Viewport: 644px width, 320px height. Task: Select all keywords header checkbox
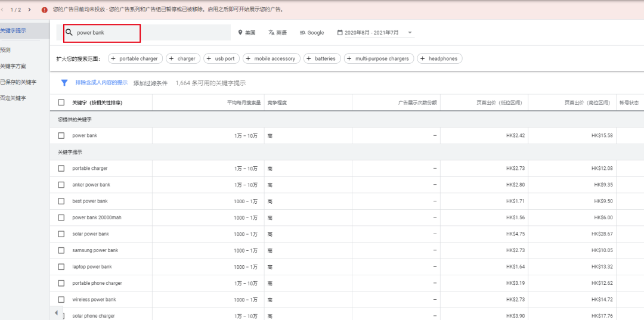[x=61, y=102]
